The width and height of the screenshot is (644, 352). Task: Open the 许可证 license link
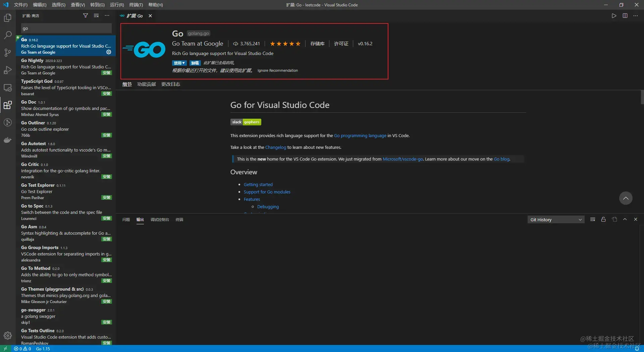[x=341, y=44]
